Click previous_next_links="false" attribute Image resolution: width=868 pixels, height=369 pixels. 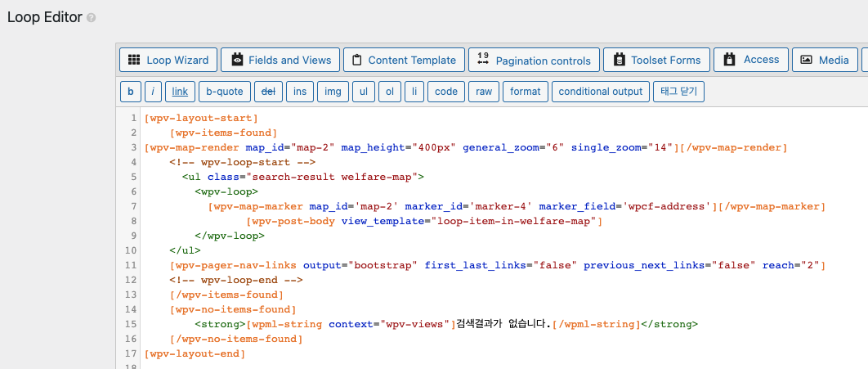point(669,265)
